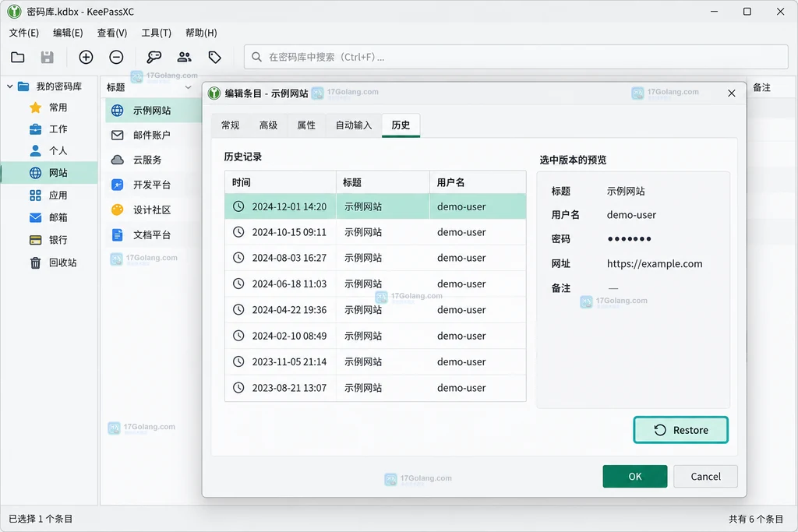The width and height of the screenshot is (798, 532).
Task: Select the 应用 apps group
Action: point(49,196)
